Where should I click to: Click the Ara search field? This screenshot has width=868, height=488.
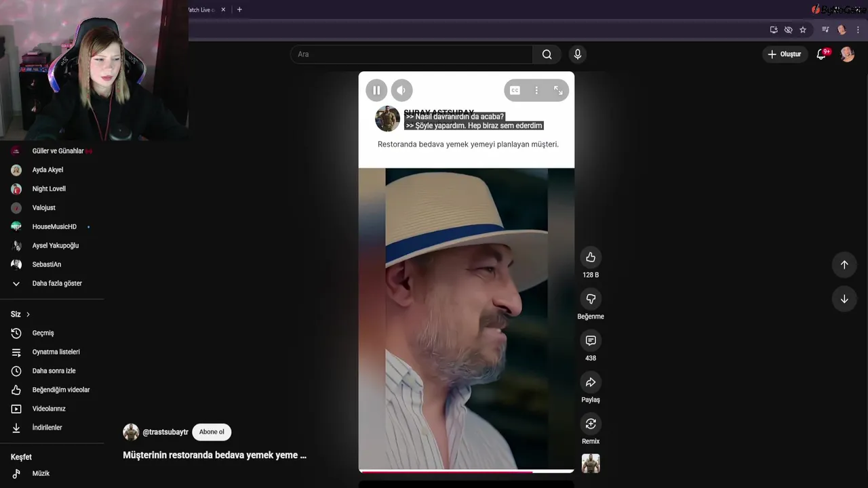click(412, 54)
